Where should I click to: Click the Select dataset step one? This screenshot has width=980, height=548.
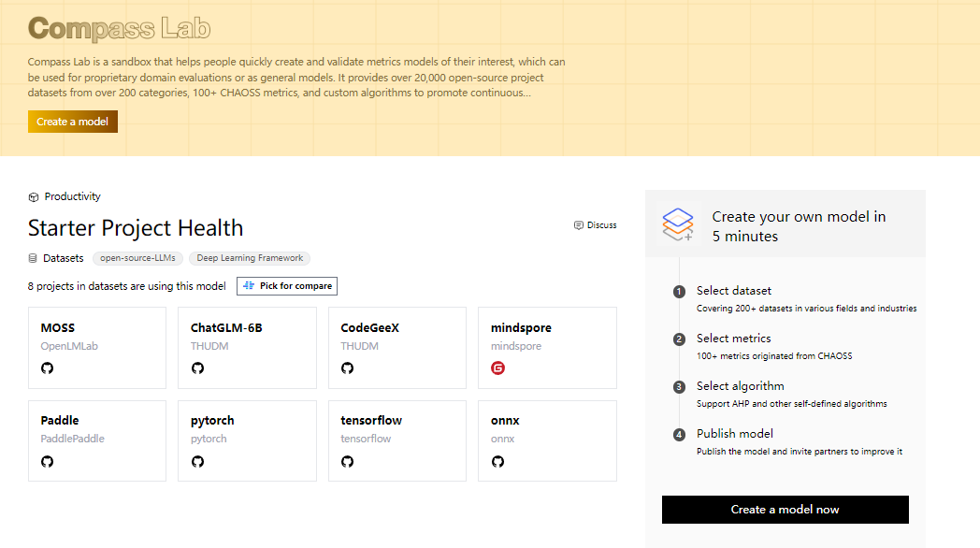pyautogui.click(x=734, y=291)
